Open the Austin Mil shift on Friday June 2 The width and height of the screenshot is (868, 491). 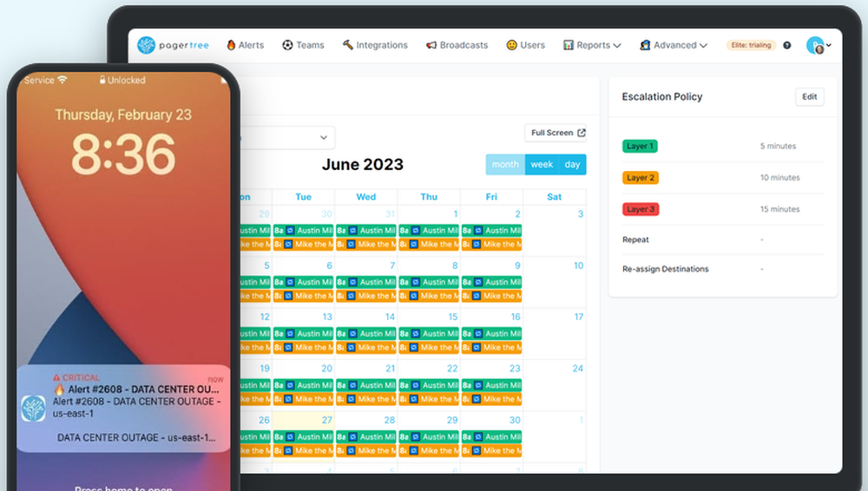click(x=491, y=230)
